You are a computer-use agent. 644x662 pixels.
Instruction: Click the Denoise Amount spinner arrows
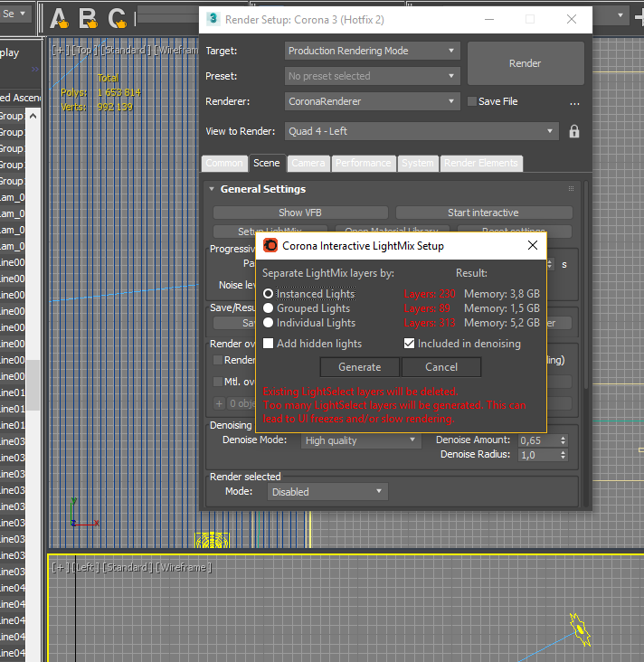tap(563, 440)
